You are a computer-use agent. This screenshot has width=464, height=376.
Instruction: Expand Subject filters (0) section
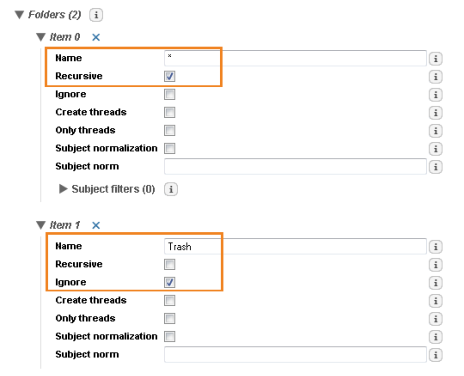click(63, 189)
